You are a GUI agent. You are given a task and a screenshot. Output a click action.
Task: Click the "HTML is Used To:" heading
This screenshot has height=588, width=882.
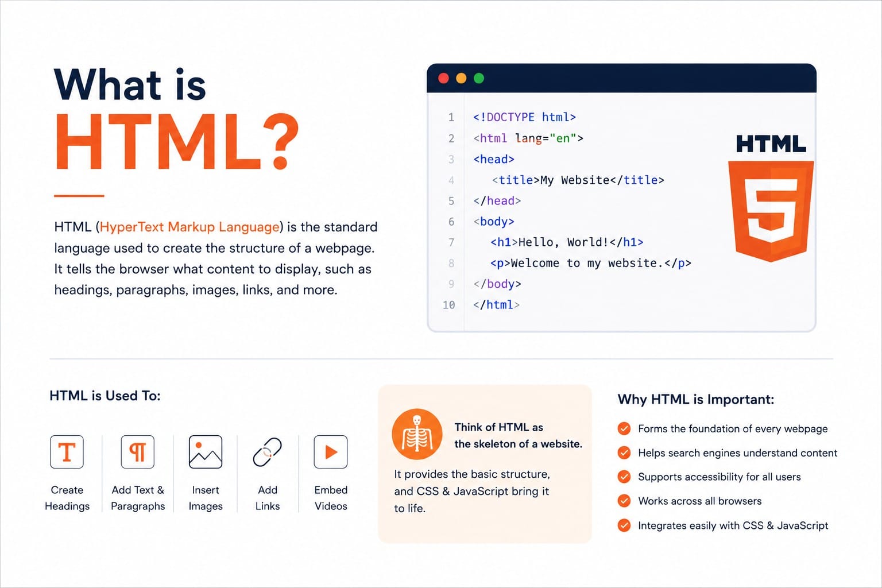(x=105, y=396)
